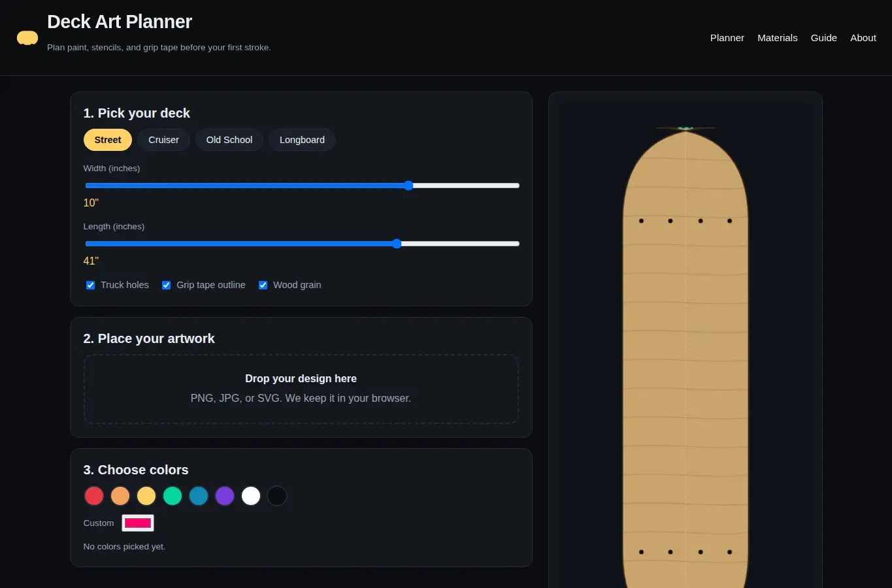Pick the Old School deck shape
892x588 pixels.
click(x=229, y=140)
